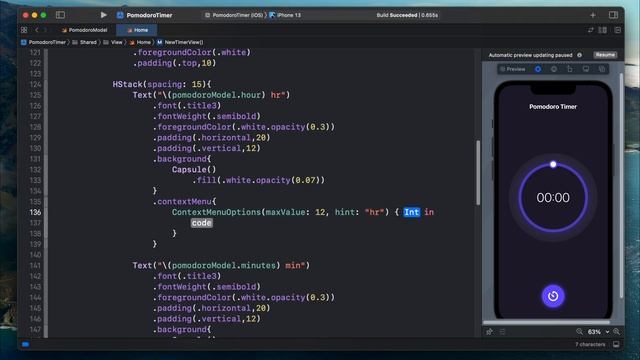
Task: Click line number 136 in gutter
Action: coord(36,212)
